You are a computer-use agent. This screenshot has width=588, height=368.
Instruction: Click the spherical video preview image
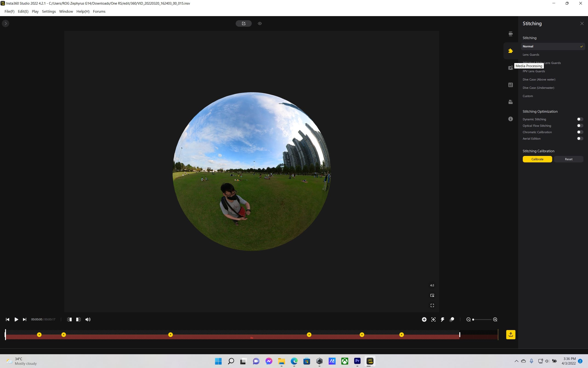coord(252,172)
